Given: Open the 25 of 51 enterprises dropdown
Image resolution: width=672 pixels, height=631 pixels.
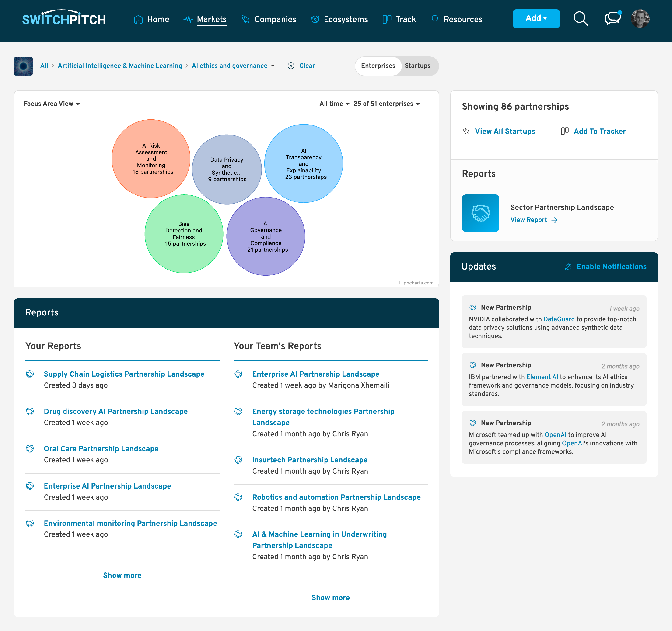Looking at the screenshot, I should tap(387, 104).
